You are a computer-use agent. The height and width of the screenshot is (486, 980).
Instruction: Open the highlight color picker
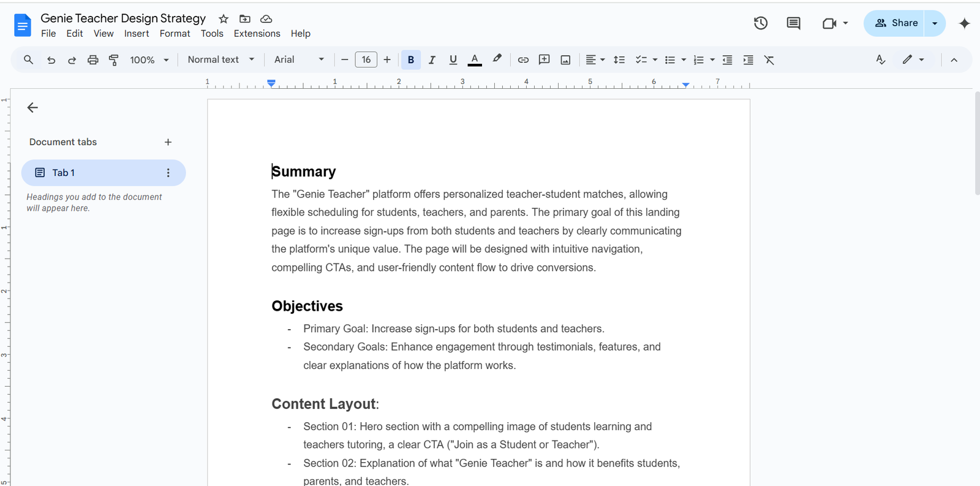pos(497,59)
